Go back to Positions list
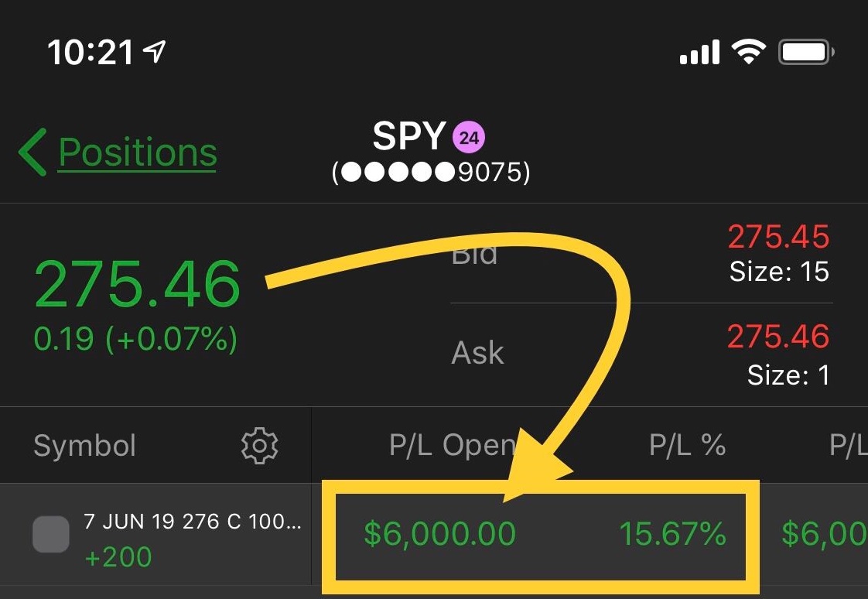 coord(138,152)
